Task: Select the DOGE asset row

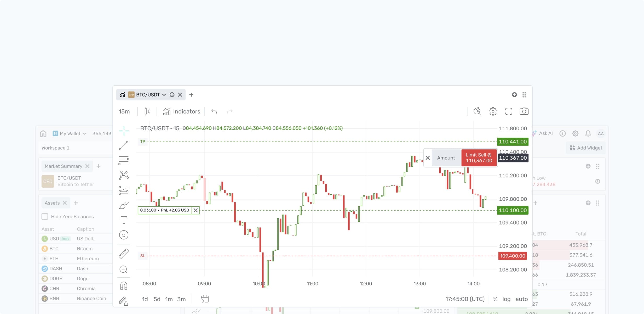Action: (76, 278)
